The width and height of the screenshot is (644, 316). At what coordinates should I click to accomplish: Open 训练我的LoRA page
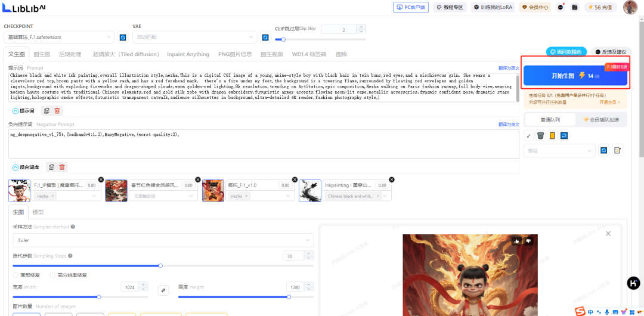tap(493, 7)
